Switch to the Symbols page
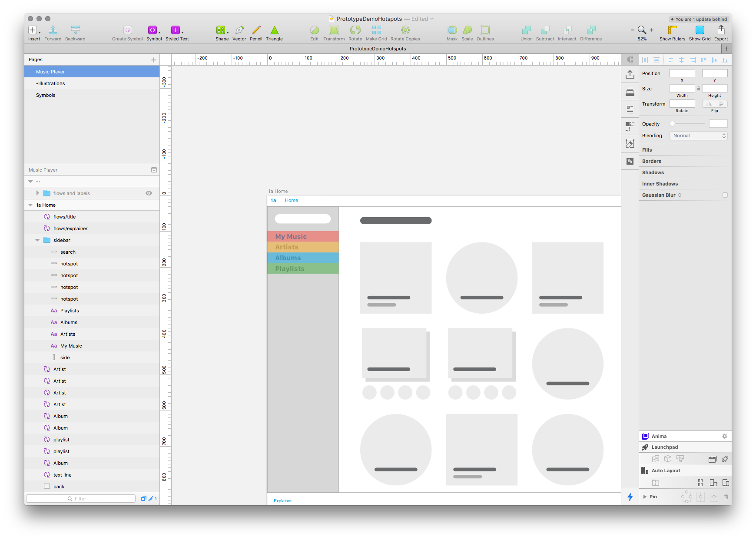756x540 pixels. [45, 95]
